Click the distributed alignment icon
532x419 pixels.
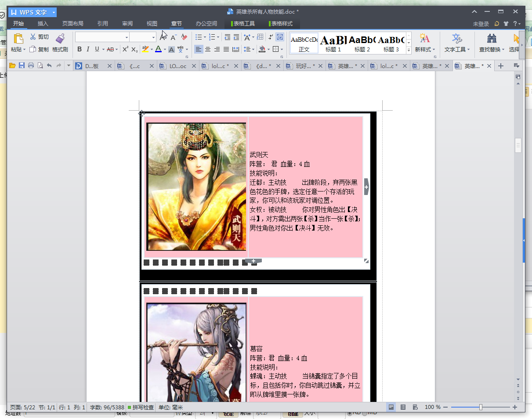pos(235,49)
